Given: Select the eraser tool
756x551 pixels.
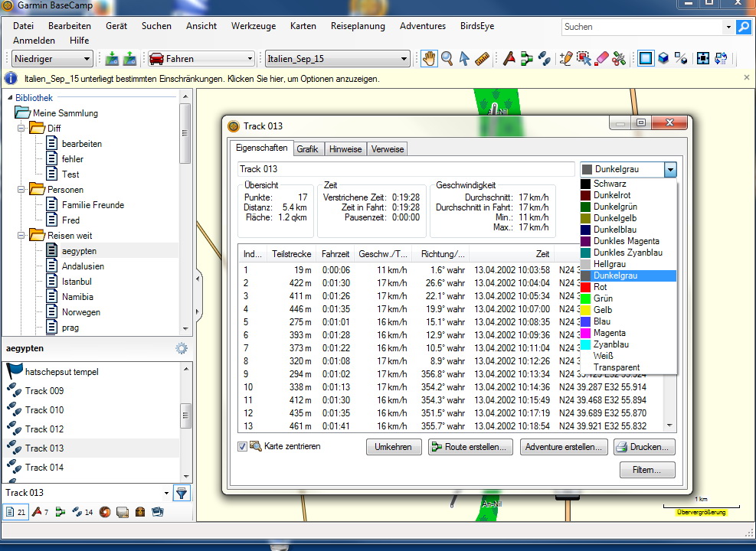Looking at the screenshot, I should (x=602, y=59).
